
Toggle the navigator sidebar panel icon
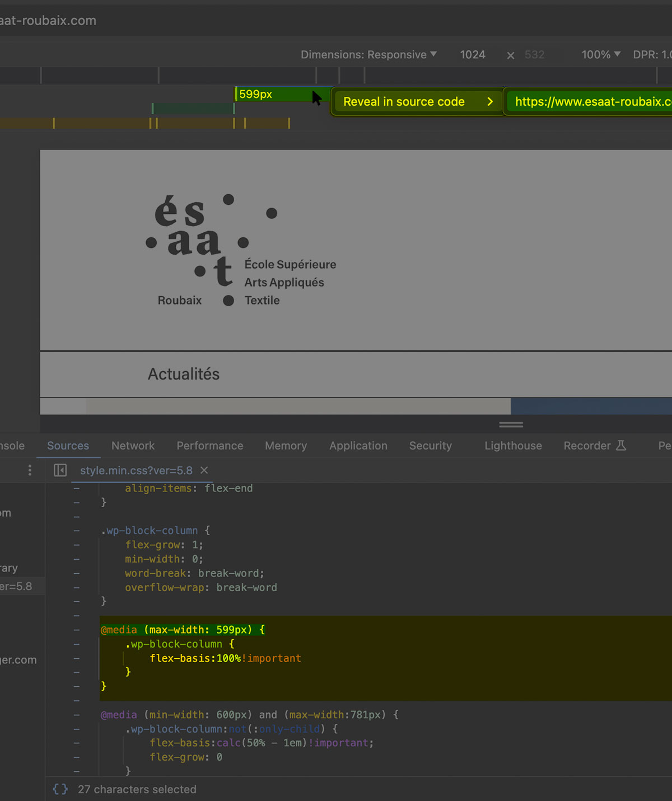(x=60, y=470)
